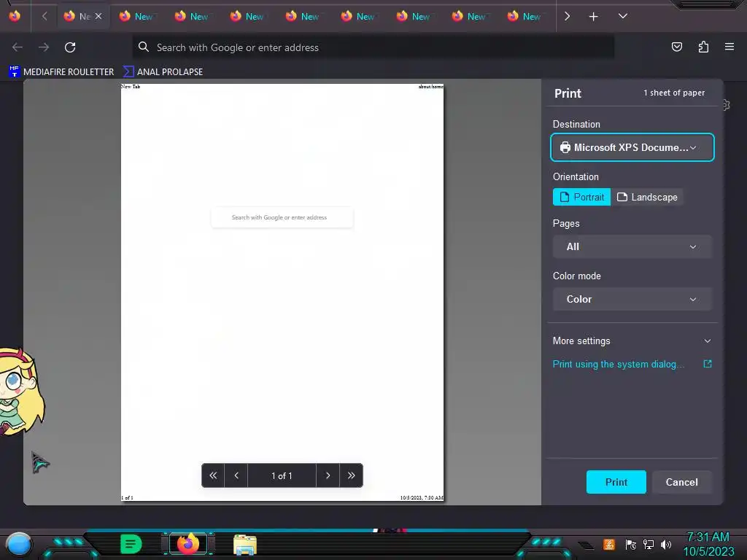This screenshot has height=560, width=747.
Task: Go to next preview page
Action: pos(328,475)
